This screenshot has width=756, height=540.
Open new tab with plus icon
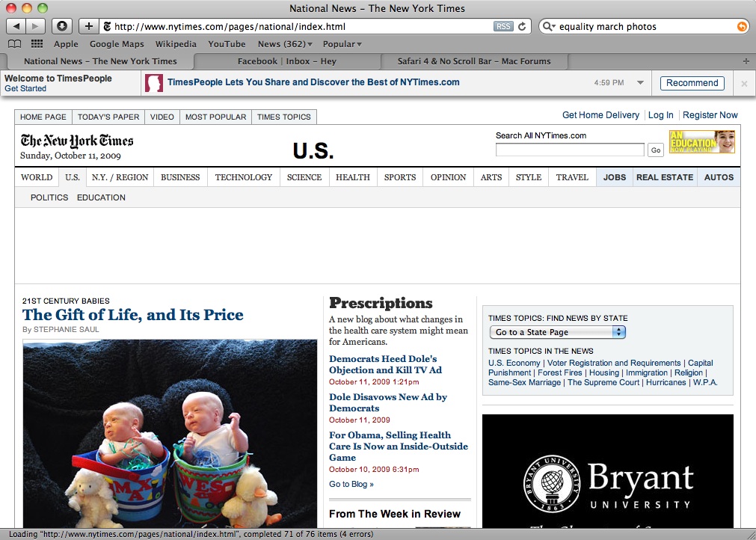pos(746,61)
